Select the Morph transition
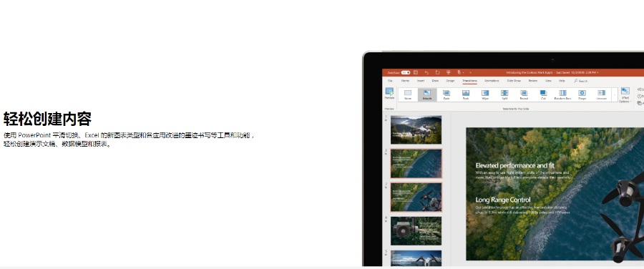The height and width of the screenshot is (269, 644). pyautogui.click(x=427, y=95)
